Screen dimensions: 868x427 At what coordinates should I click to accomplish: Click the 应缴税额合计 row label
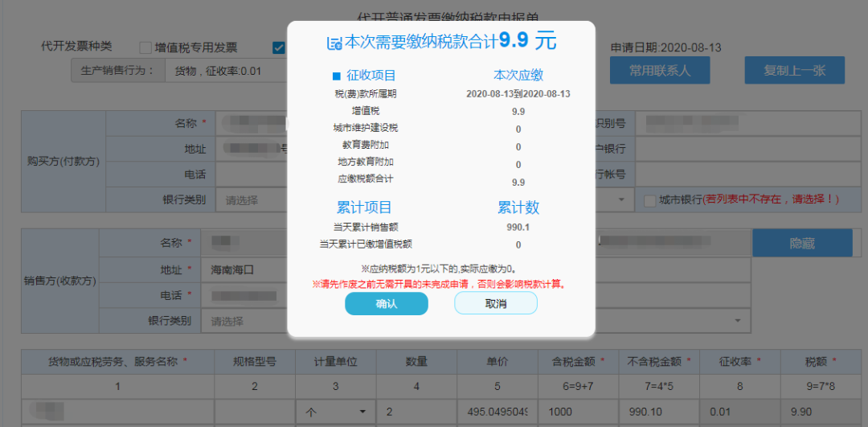pyautogui.click(x=366, y=179)
